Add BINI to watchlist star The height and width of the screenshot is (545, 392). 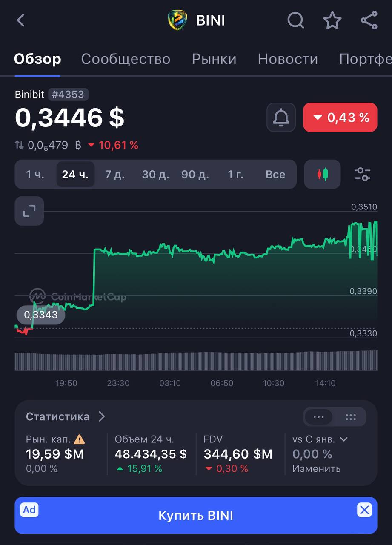tap(332, 20)
